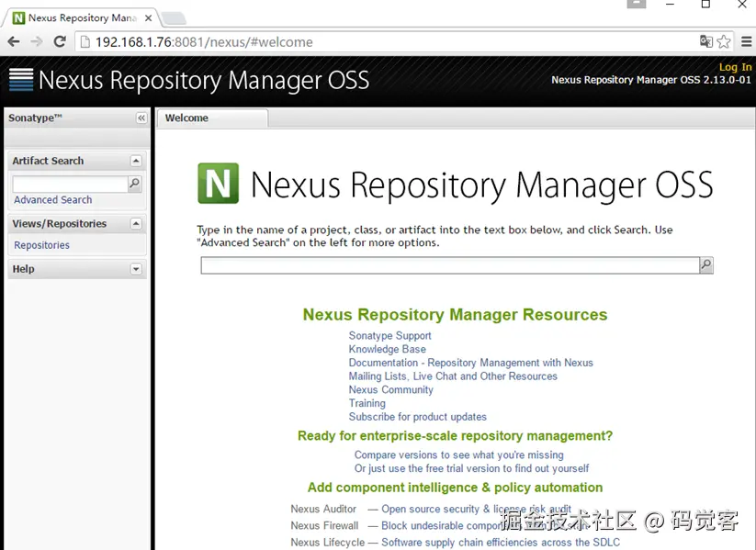Click the Nexus Repository Manager OSS 2.13.0-01 version text
Image resolution: width=756 pixels, height=550 pixels.
(x=651, y=80)
